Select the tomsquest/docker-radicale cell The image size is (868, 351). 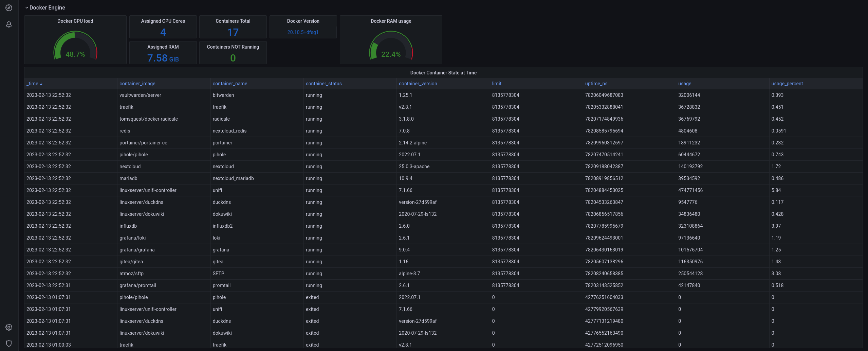(x=164, y=119)
